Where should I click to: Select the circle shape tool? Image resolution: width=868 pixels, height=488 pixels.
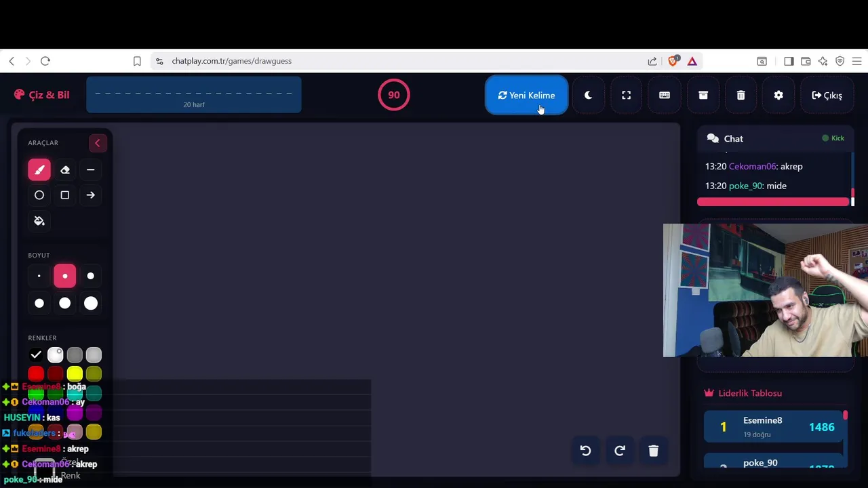pyautogui.click(x=39, y=195)
